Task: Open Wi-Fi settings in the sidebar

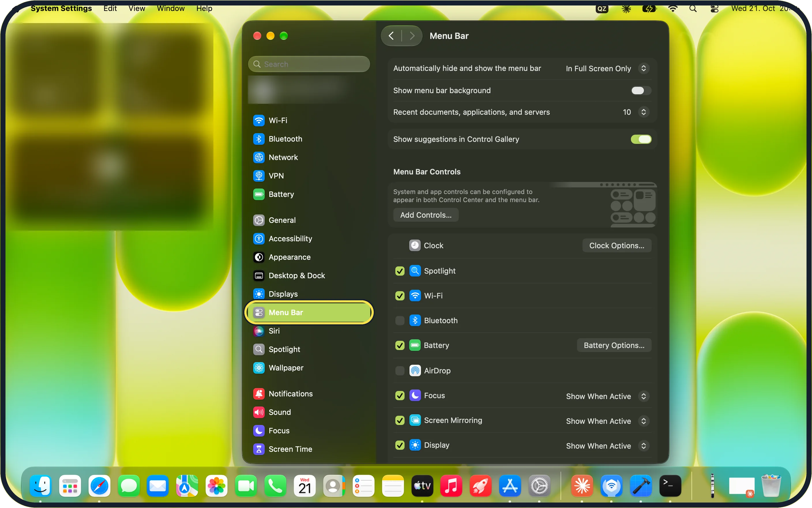Action: click(x=309, y=120)
